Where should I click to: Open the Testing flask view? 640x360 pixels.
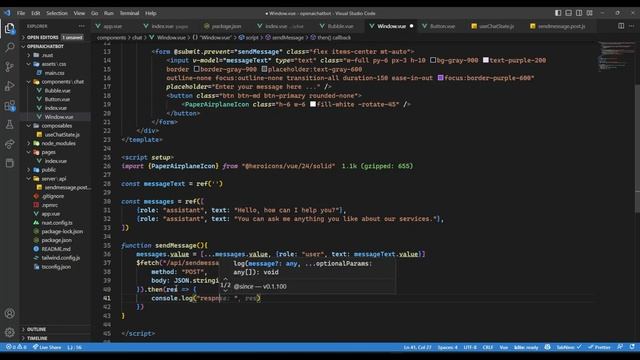point(9,124)
